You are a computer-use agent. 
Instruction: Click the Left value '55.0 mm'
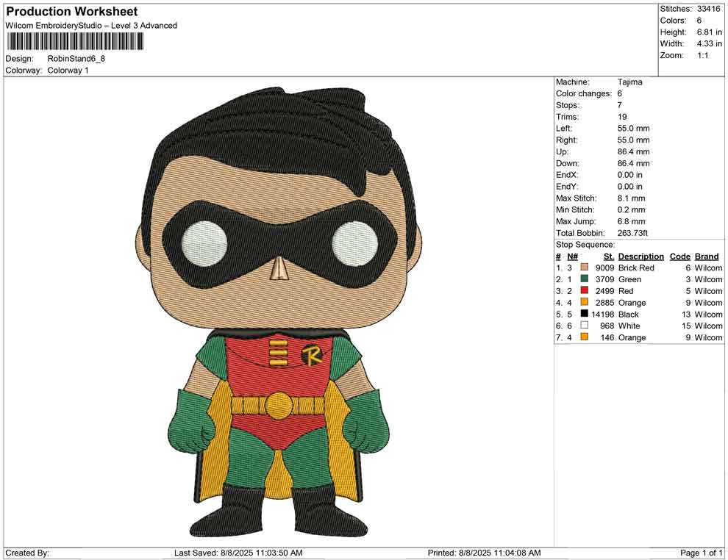point(633,129)
